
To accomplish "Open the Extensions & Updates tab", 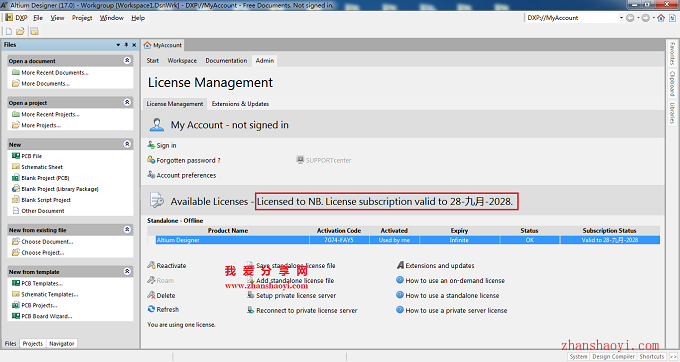I will (240, 104).
